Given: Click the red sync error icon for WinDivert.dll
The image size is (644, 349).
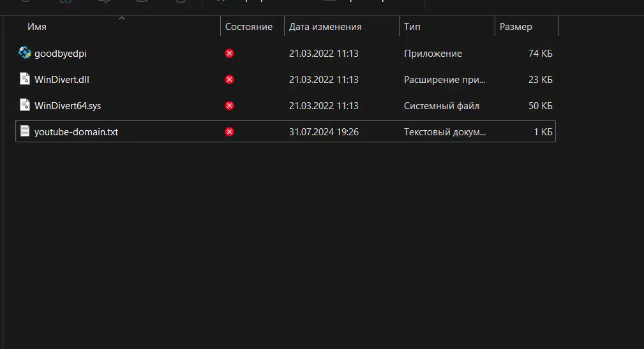Looking at the screenshot, I should [229, 79].
